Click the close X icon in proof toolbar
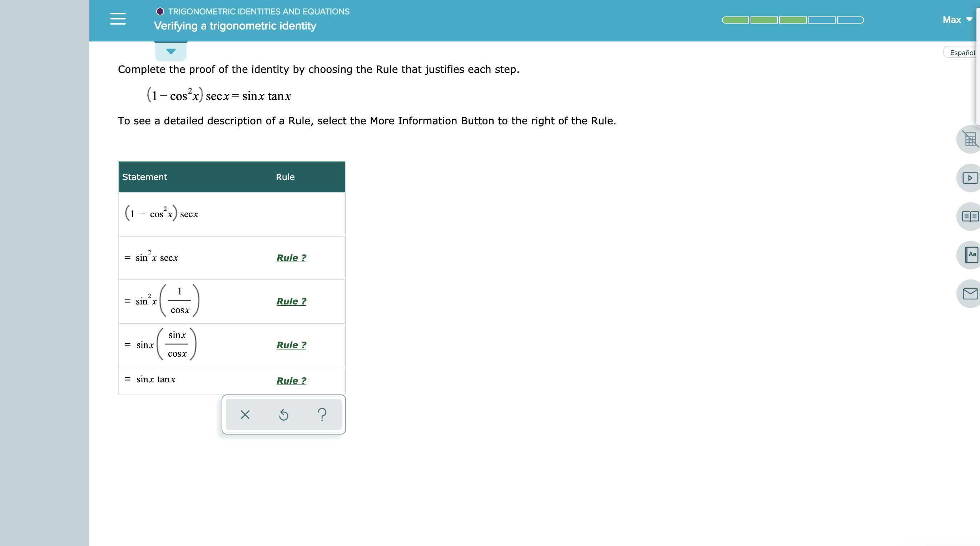The height and width of the screenshot is (546, 980). 245,414
